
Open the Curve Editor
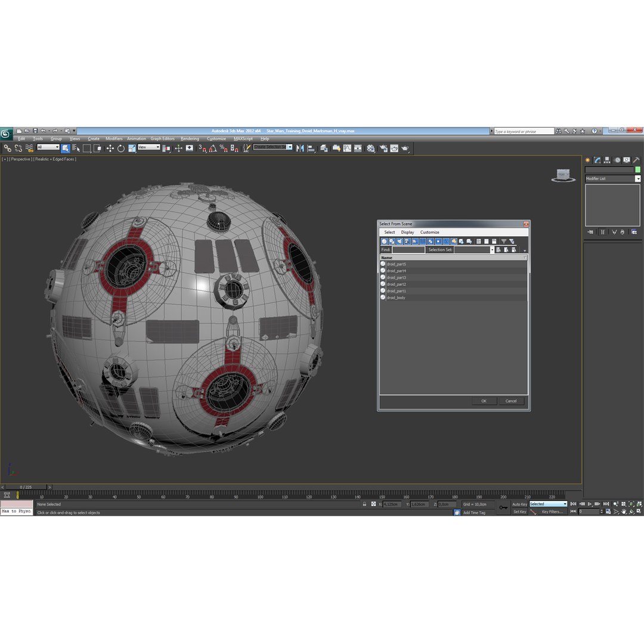coord(347,148)
